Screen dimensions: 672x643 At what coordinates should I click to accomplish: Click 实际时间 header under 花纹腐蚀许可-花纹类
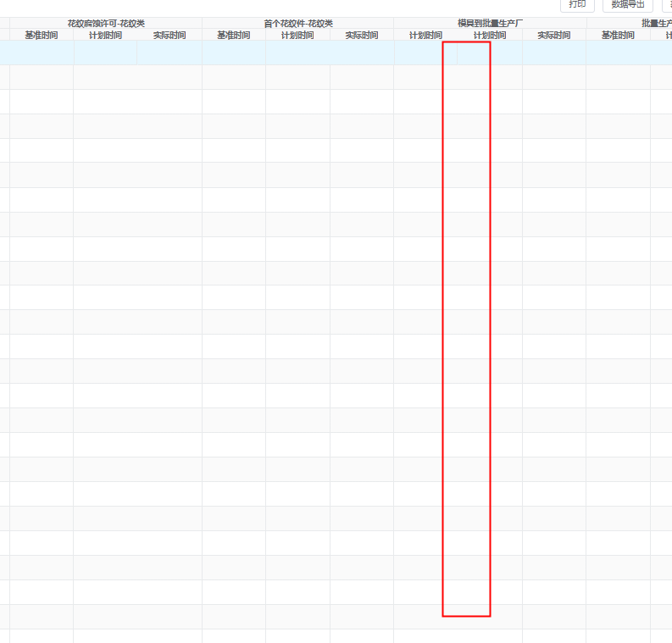coord(169,35)
